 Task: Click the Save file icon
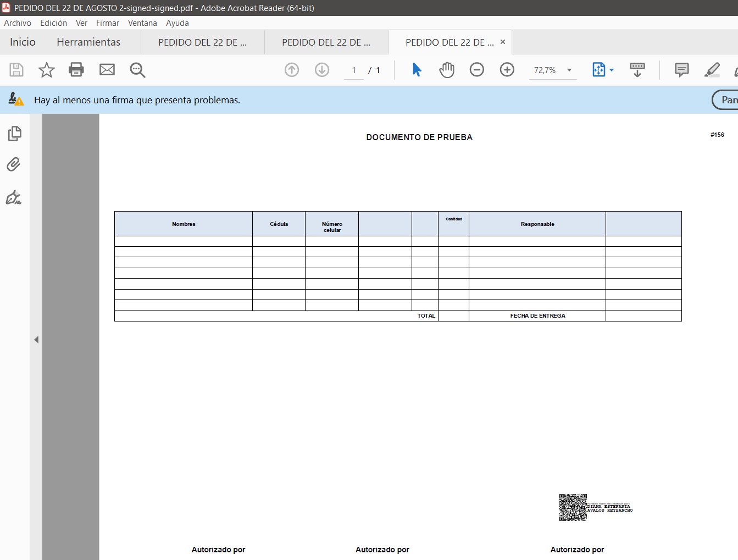coord(16,70)
